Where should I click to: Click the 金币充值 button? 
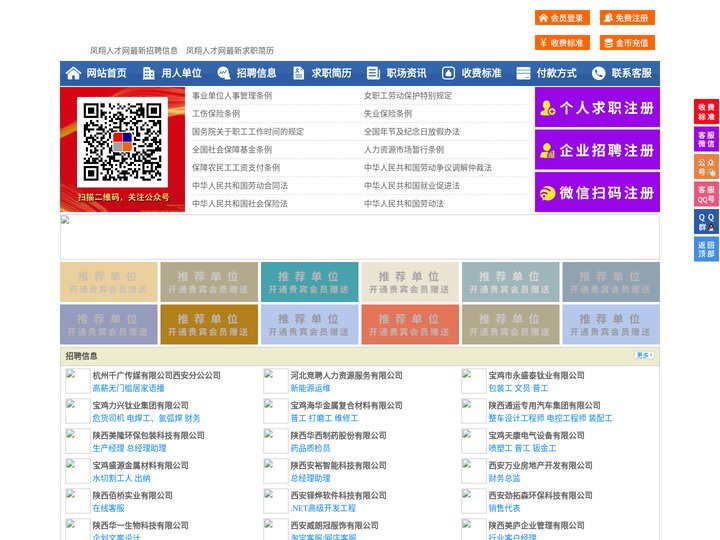(627, 43)
